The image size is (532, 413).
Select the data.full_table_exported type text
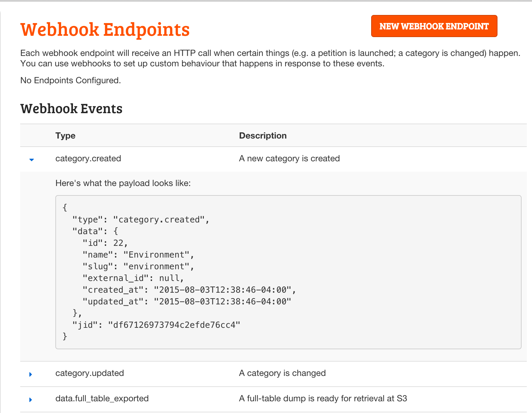point(102,398)
